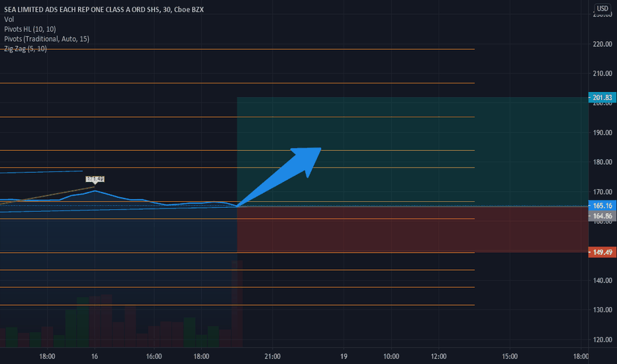Click the 170.00 price axis value
617x364 pixels.
pyautogui.click(x=602, y=192)
